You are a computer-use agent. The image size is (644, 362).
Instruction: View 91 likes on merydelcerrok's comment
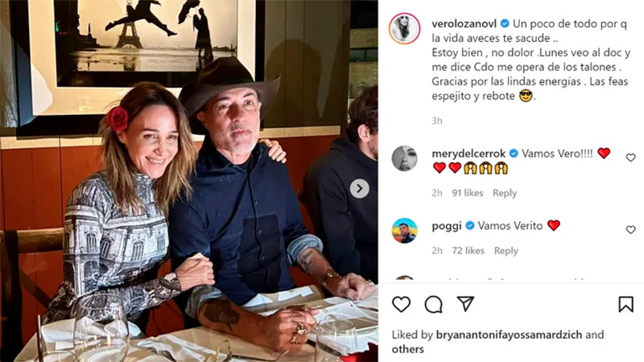click(x=468, y=193)
